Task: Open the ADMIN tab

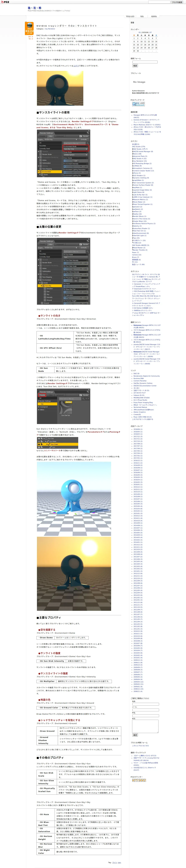Action: 154,16
